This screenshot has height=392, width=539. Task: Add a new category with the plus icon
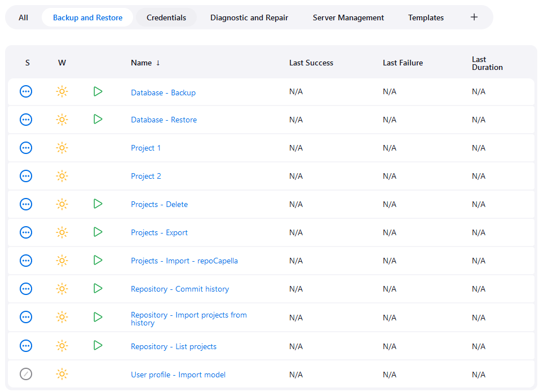[x=474, y=17]
